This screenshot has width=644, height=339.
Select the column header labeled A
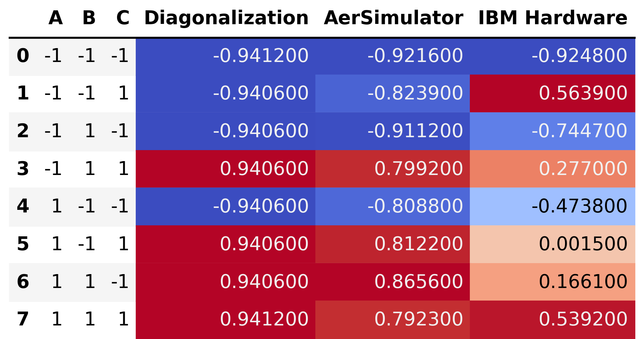click(55, 18)
